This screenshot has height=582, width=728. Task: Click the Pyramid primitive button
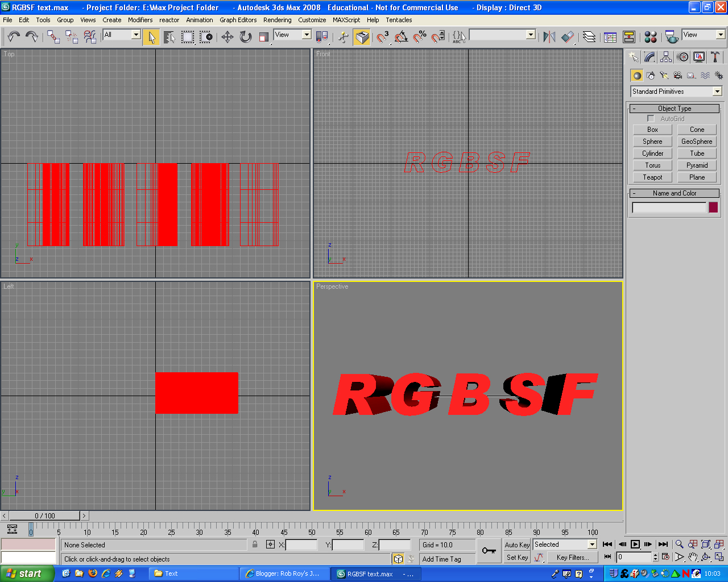coord(697,165)
